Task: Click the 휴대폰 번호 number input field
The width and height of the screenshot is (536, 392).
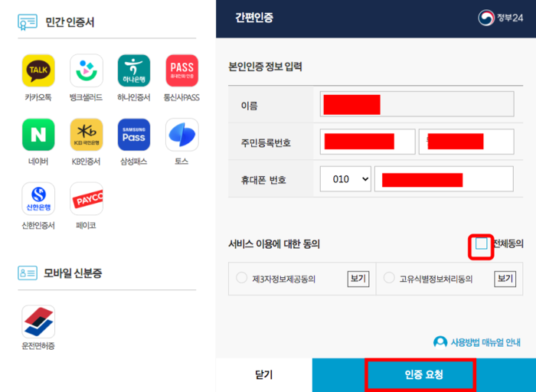Action: 444,179
